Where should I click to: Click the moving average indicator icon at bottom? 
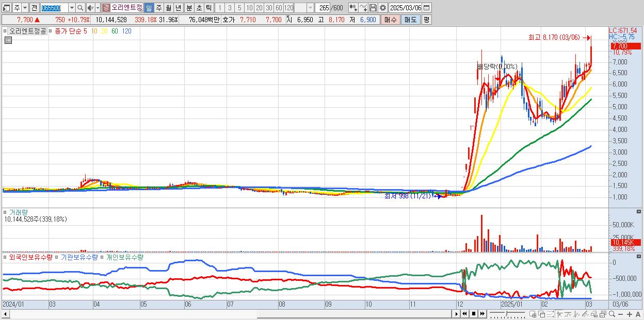pyautogui.click(x=568, y=314)
